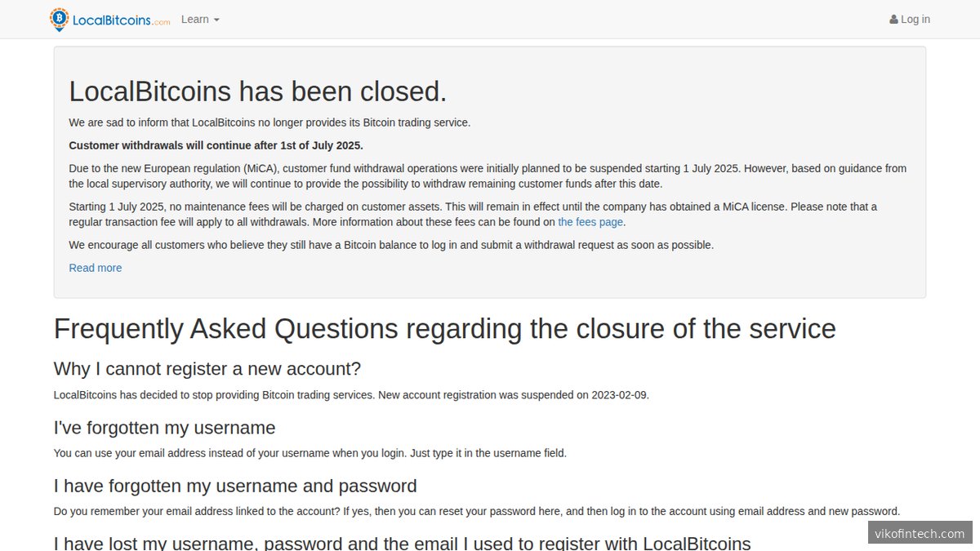Click the "Do you remember your email address" paragraph
The image size is (980, 551).
coord(476,512)
